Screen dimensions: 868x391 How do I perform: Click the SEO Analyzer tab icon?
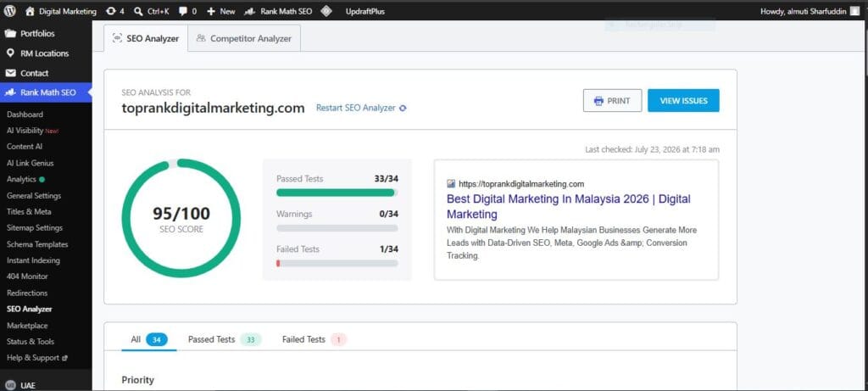pos(117,38)
